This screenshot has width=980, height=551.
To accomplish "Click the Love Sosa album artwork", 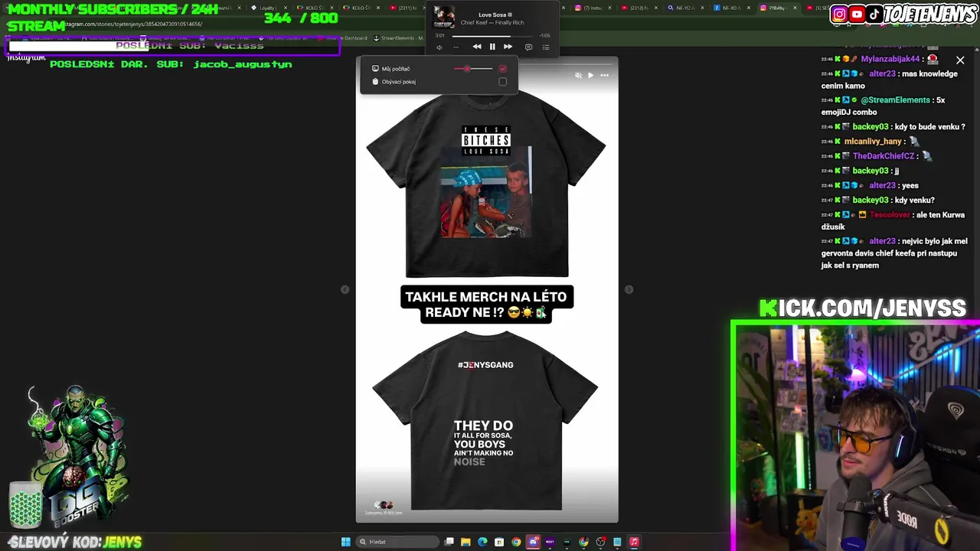I will point(444,18).
